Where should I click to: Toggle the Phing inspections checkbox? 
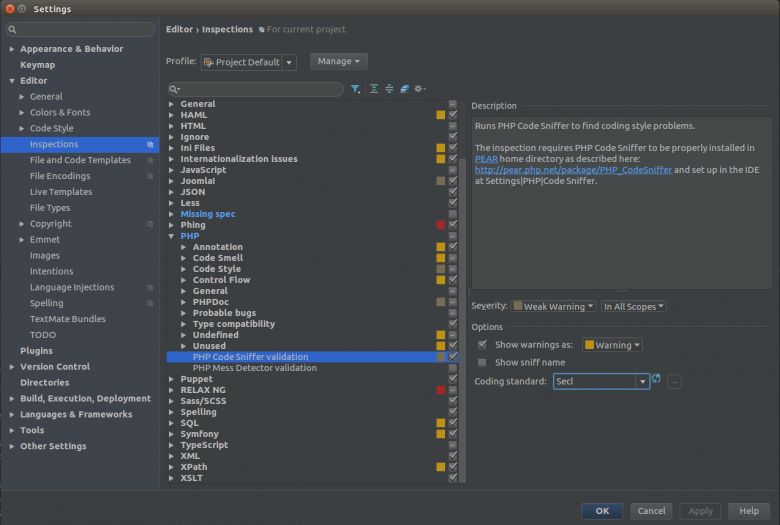tap(453, 225)
